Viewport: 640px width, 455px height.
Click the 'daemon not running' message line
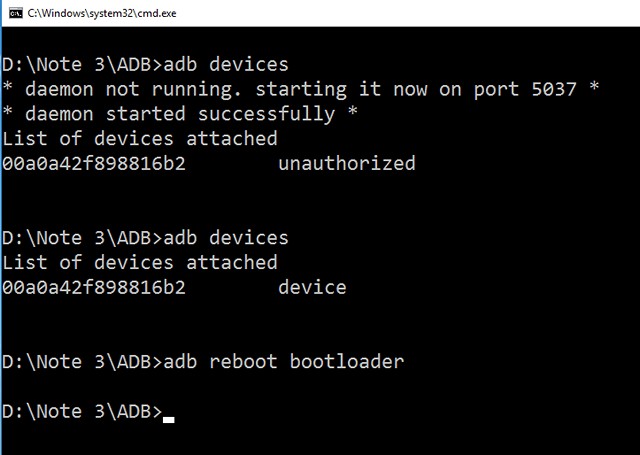pos(300,89)
